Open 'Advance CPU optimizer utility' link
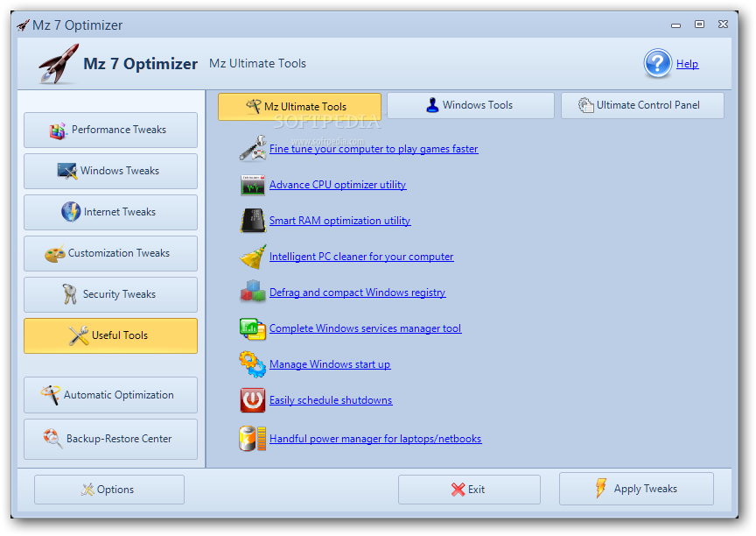The image size is (756, 536). tap(338, 185)
